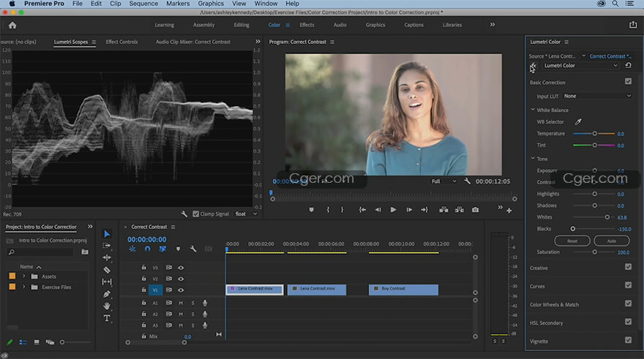Select the Pen tool

[x=107, y=294]
